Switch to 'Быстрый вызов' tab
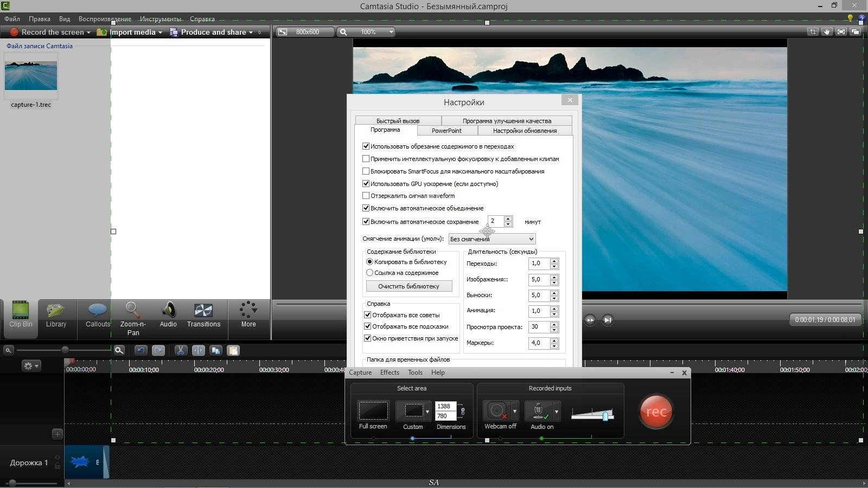Screen dimensions: 868x488 coord(398,121)
